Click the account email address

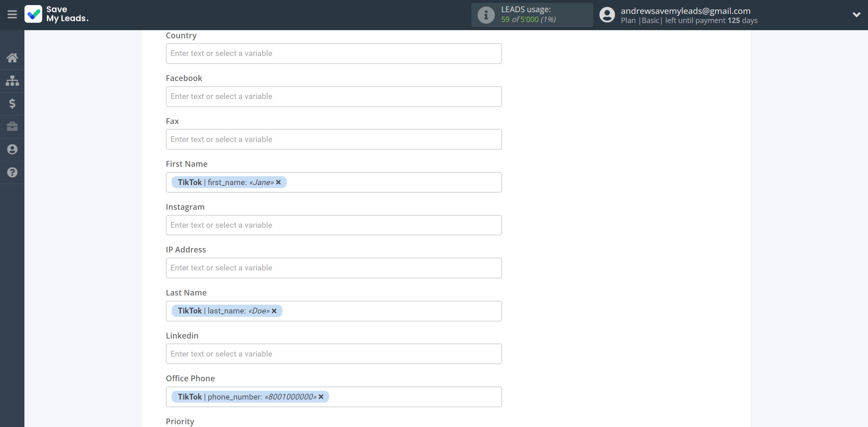[x=686, y=11]
